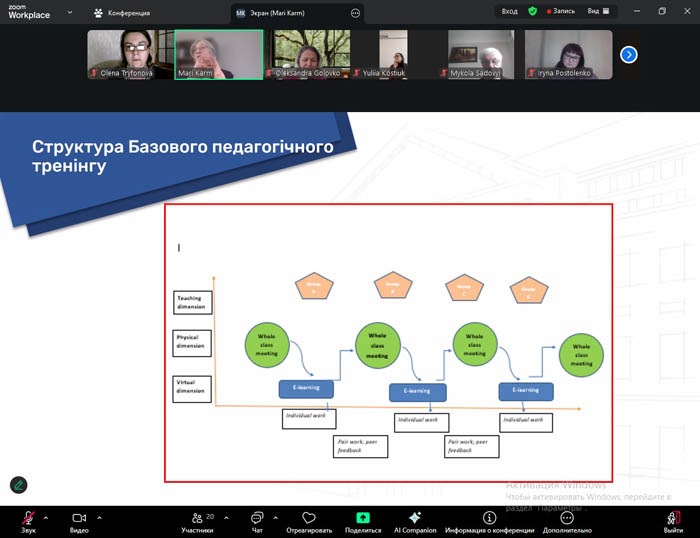Click the green annotation pencil icon
Viewport: 700px width, 538px height.
(19, 484)
